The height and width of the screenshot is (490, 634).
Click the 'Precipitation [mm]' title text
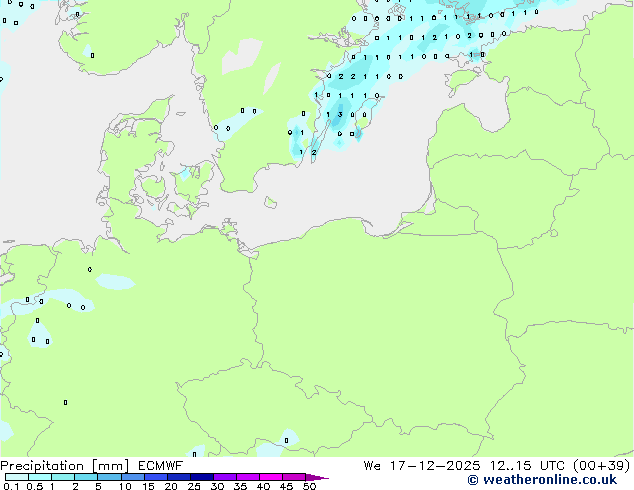[65, 466]
